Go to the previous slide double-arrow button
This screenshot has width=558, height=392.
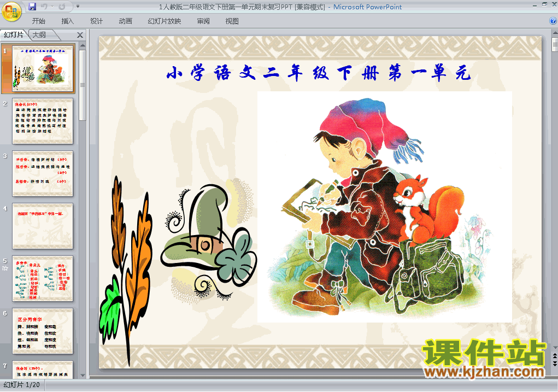click(x=555, y=356)
